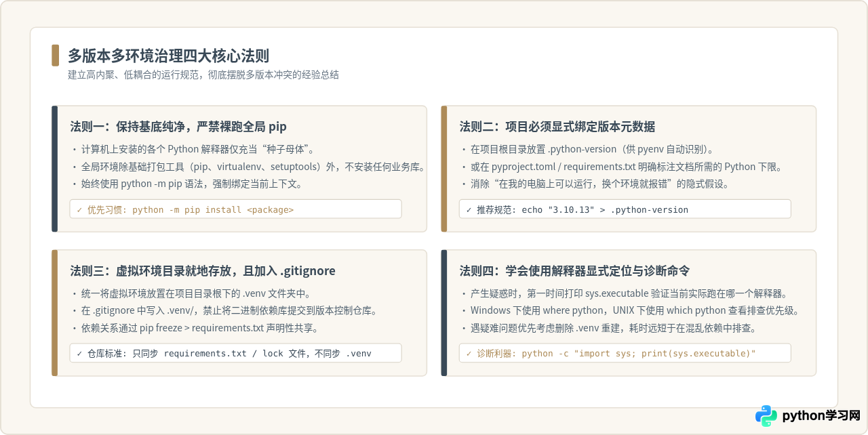Click title 法则一：保持基底纯净，严禁裸跑全局 pip
The width and height of the screenshot is (868, 435).
tap(178, 127)
